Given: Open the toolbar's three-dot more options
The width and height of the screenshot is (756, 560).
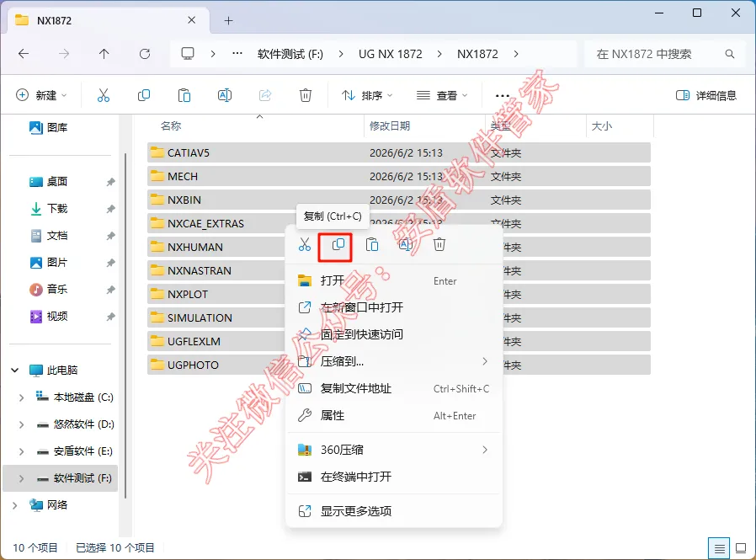Looking at the screenshot, I should coord(503,95).
